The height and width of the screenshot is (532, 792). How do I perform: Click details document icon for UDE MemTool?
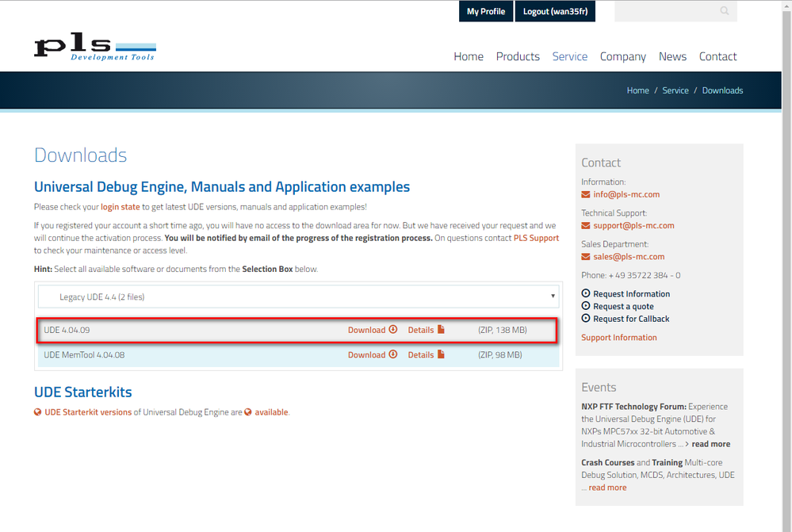click(441, 354)
